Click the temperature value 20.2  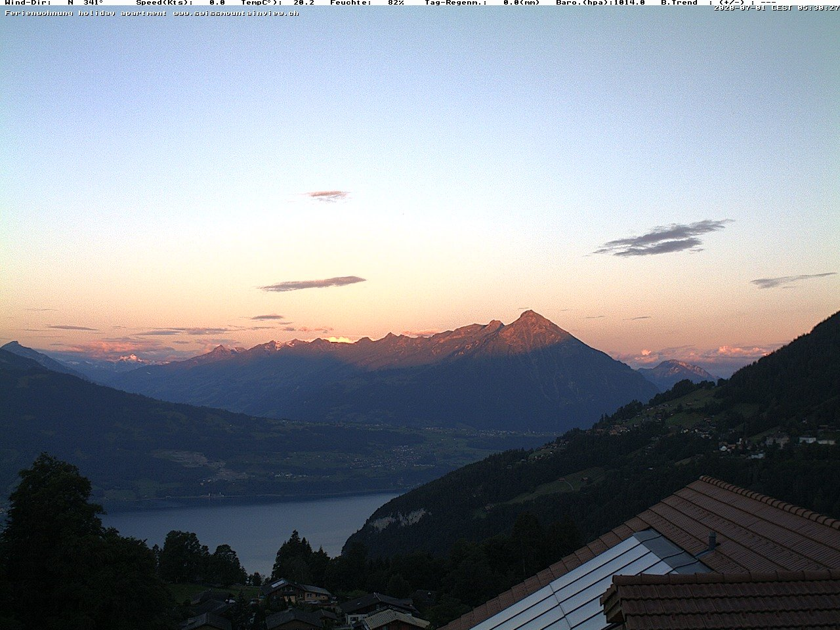(304, 3)
